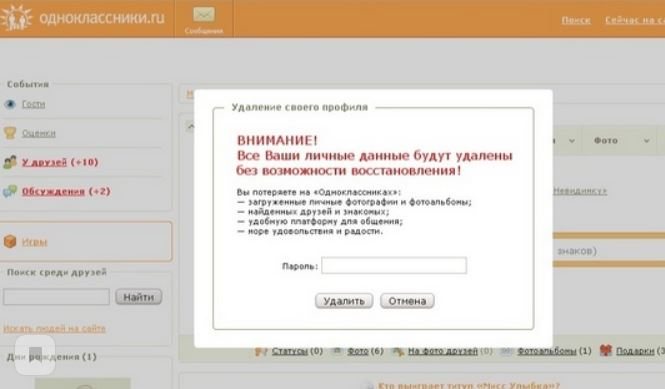
Task: Open Обсуждения (+2) link
Action: click(66, 191)
